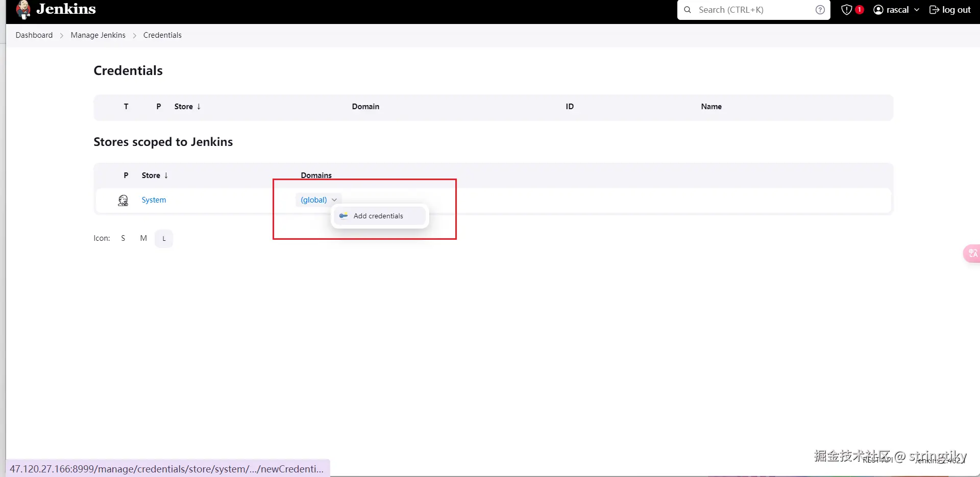Click the red notification badge showing 1

tap(860, 9)
